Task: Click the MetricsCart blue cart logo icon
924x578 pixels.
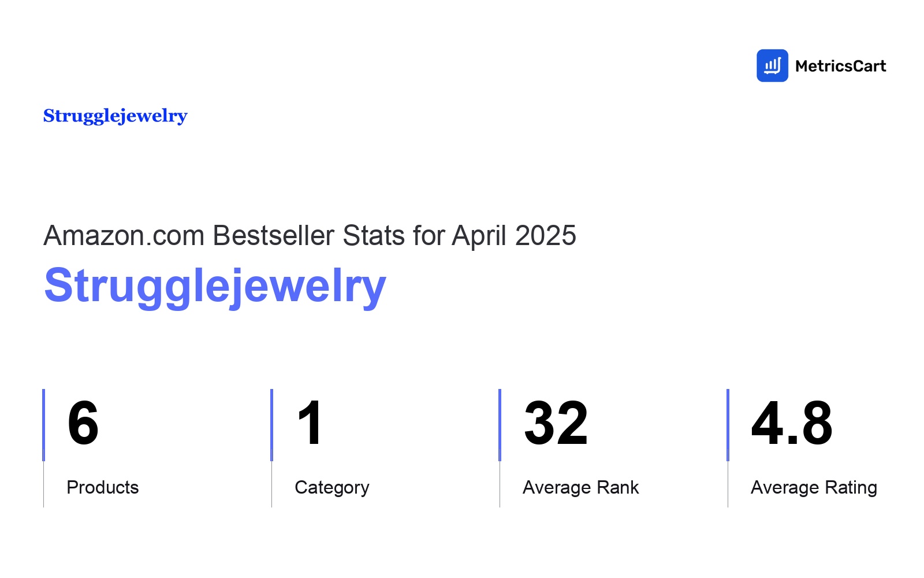Action: tap(772, 65)
